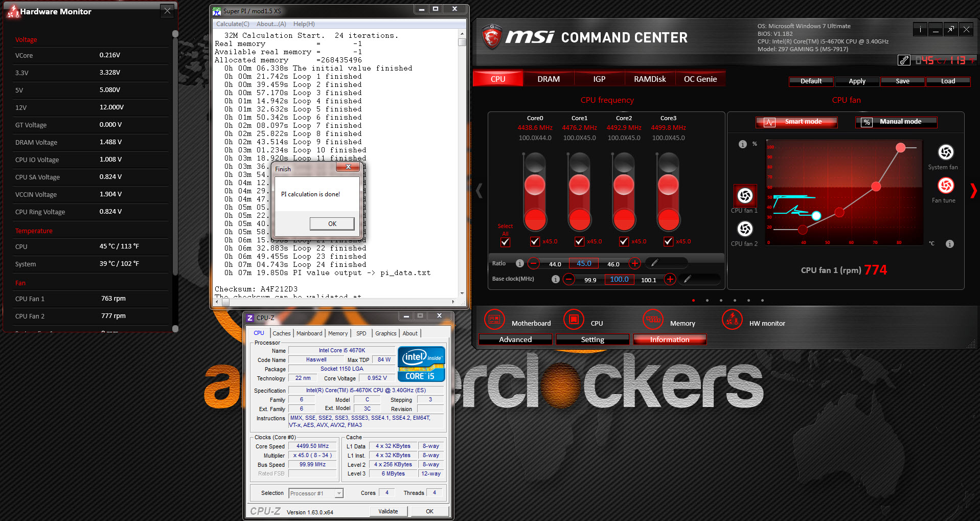
Task: Decrease base clock with minus icon
Action: click(569, 279)
